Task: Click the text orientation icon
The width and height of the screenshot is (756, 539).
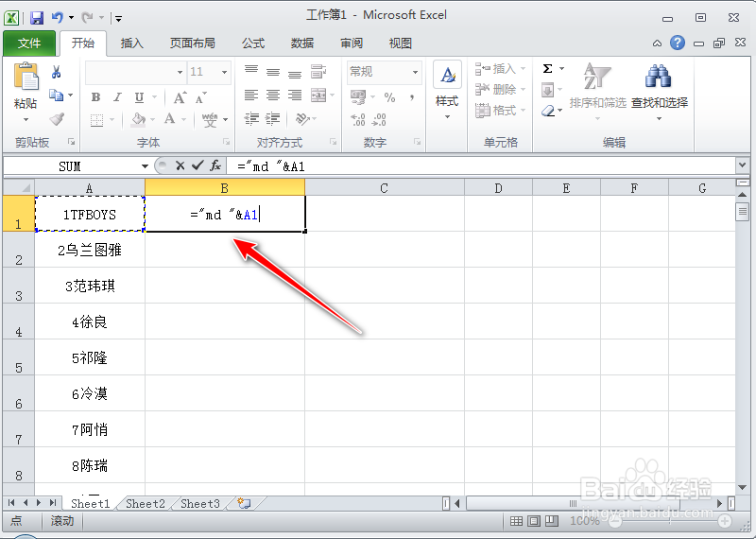Action: (302, 119)
